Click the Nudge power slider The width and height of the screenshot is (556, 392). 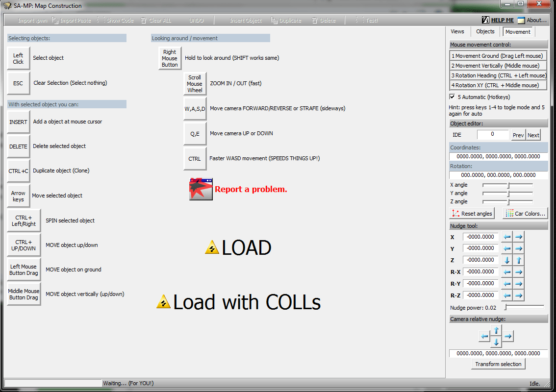pos(525,307)
